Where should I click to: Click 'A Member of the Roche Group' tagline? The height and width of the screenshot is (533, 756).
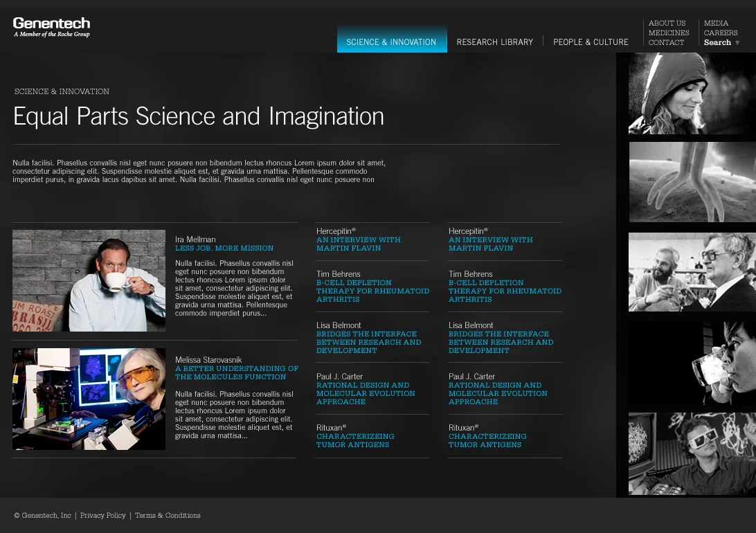point(52,34)
